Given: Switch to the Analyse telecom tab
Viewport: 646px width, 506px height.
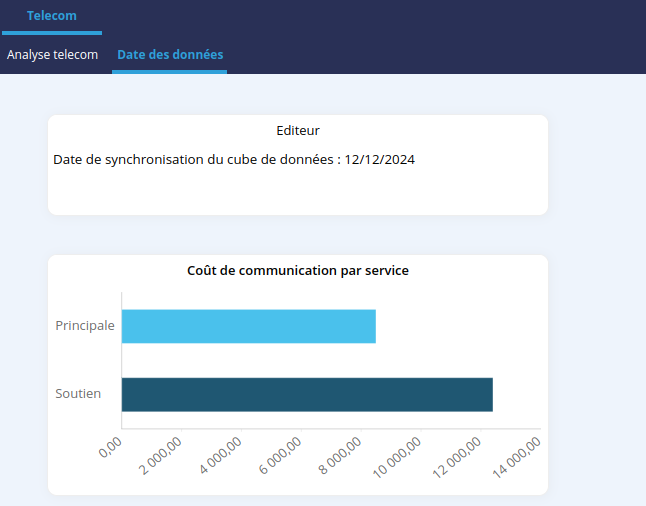Looking at the screenshot, I should pyautogui.click(x=52, y=55).
